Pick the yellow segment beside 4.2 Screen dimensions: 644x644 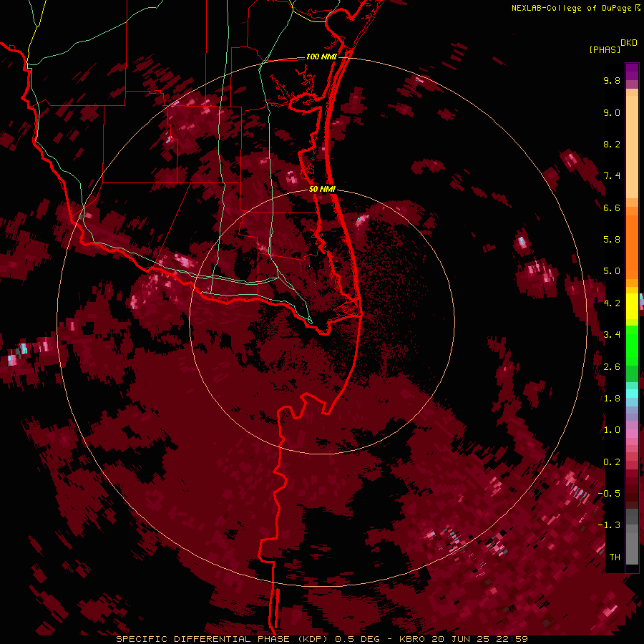click(632, 306)
